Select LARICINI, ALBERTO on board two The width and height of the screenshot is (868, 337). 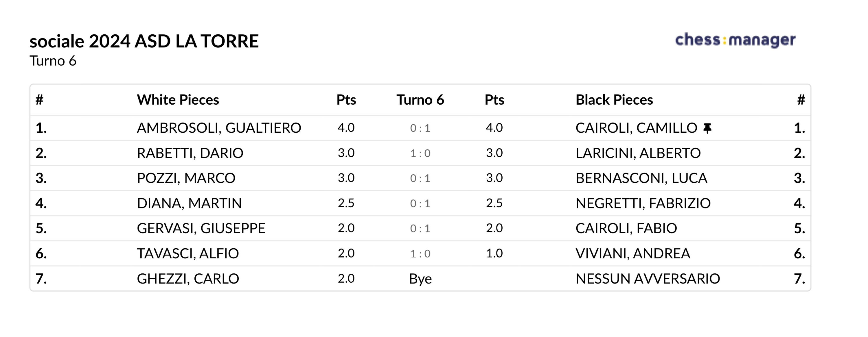(638, 153)
